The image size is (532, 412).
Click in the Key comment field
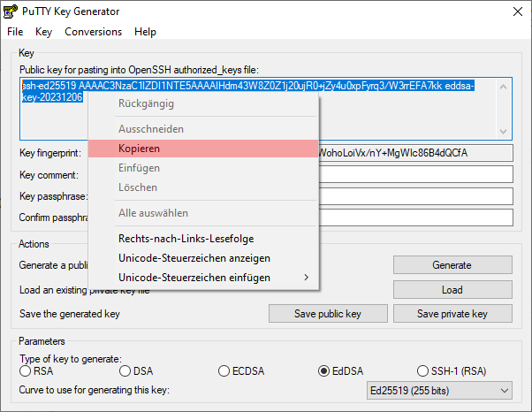tap(415, 174)
